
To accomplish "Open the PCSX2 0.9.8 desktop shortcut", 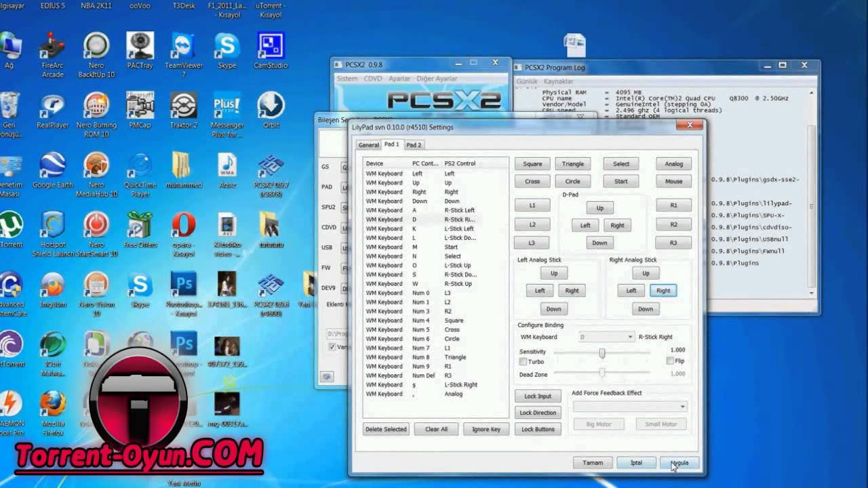I will [271, 293].
